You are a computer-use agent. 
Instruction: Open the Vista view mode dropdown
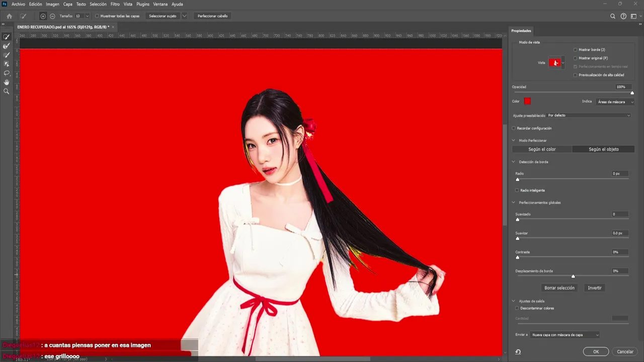563,63
